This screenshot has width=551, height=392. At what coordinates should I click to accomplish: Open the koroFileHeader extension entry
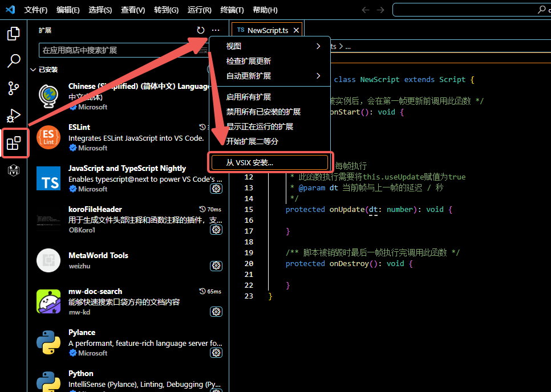[x=128, y=220]
